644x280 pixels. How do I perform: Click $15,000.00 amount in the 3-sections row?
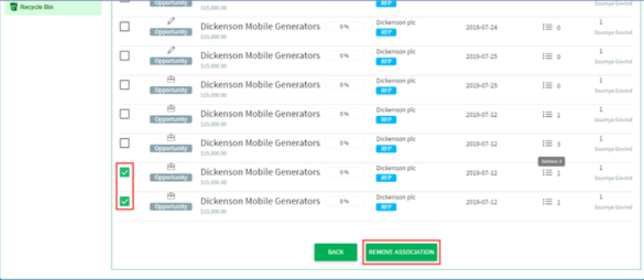214,154
